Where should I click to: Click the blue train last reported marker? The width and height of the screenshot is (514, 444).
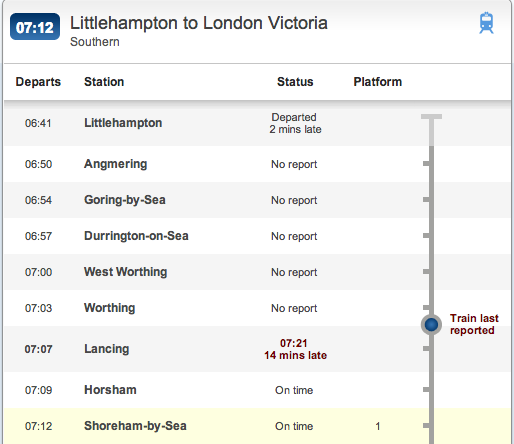pyautogui.click(x=431, y=324)
